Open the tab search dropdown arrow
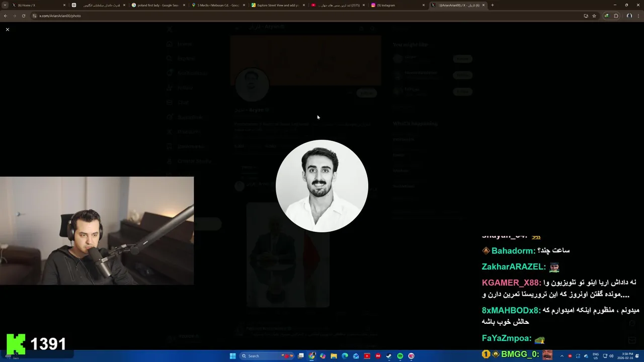Viewport: 644px width, 362px height. point(6,5)
